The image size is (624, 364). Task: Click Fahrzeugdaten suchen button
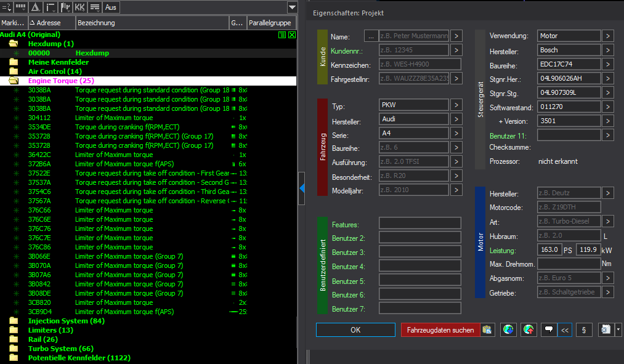[x=440, y=330]
